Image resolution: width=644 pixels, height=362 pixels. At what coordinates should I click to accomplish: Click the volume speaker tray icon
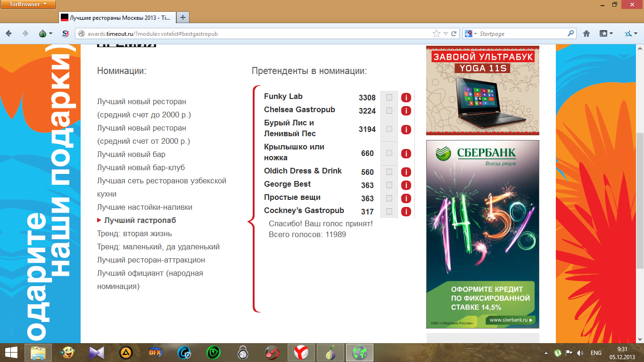point(580,353)
